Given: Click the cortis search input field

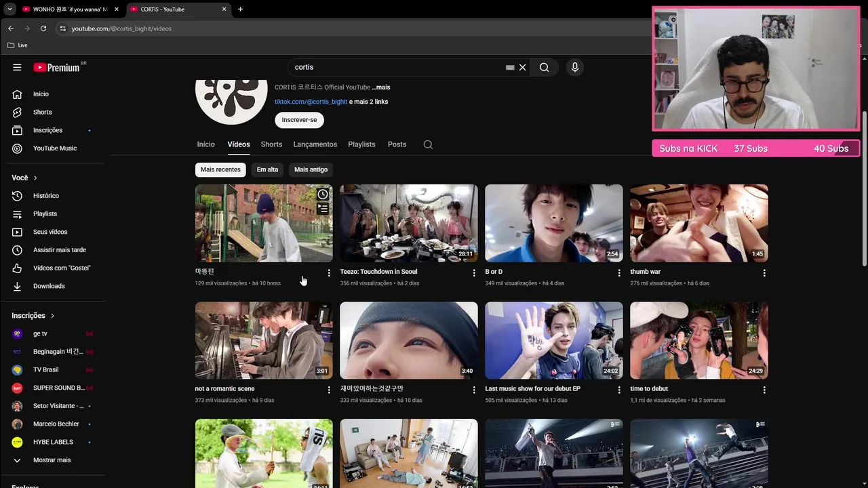Looking at the screenshot, I should point(397,67).
